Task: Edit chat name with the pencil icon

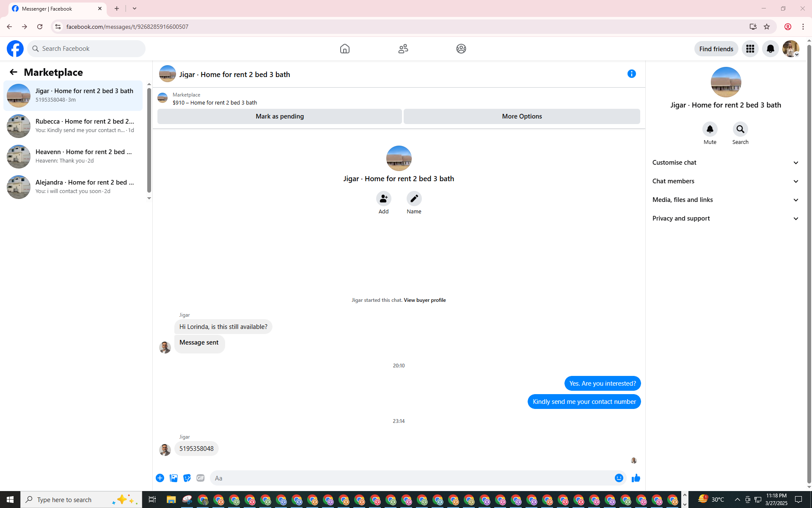Action: [x=414, y=199]
